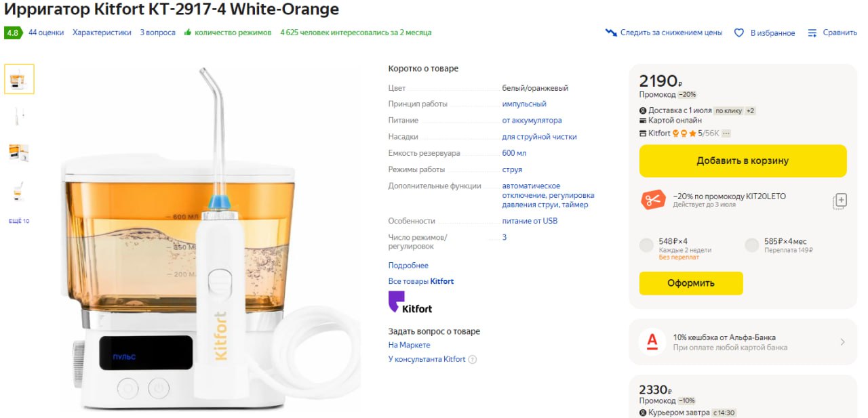The image size is (868, 418).
Task: Click the 4.8 rating badge
Action: click(x=12, y=33)
